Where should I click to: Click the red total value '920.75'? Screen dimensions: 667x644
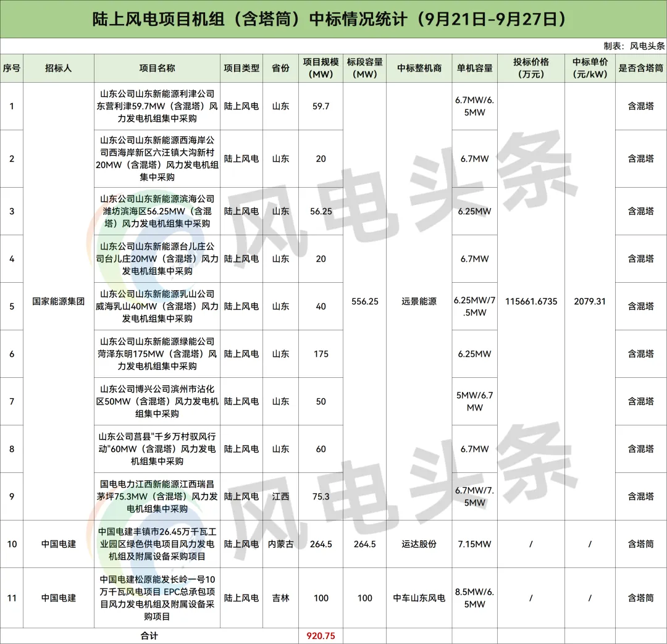coord(321,636)
